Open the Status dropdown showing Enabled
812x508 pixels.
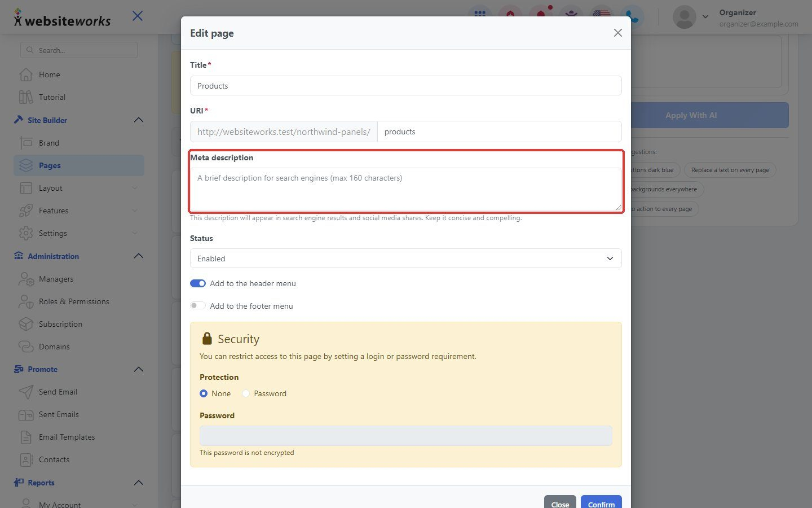point(406,259)
